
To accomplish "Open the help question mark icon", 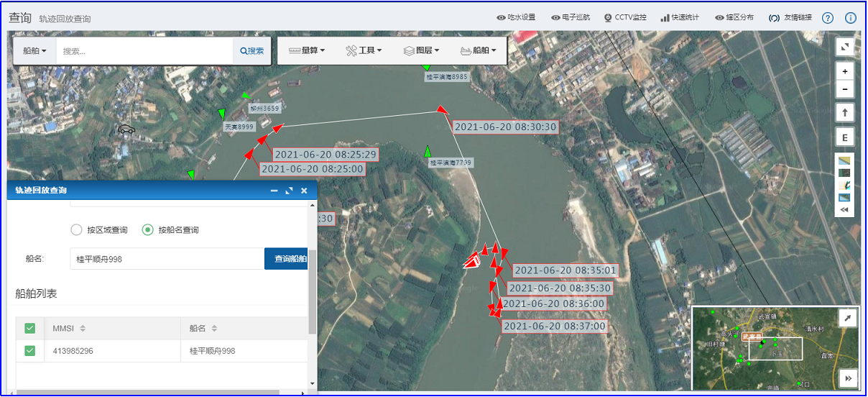I will click(827, 18).
